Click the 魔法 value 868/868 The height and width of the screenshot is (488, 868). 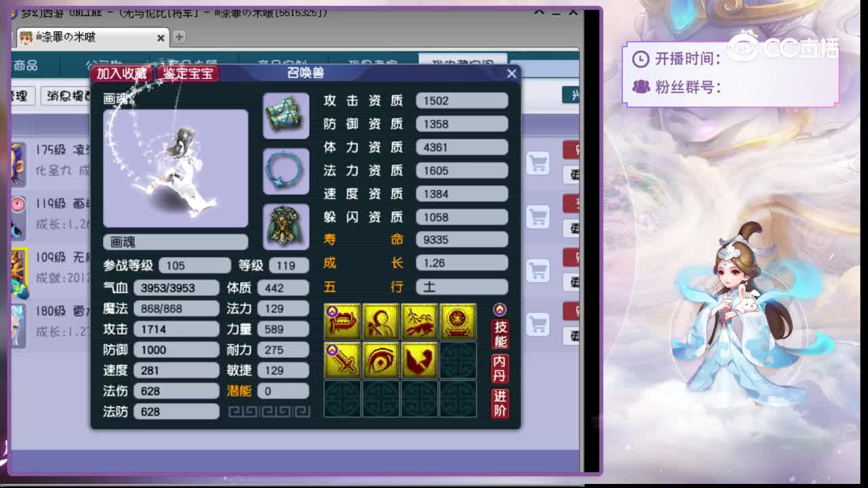(176, 308)
